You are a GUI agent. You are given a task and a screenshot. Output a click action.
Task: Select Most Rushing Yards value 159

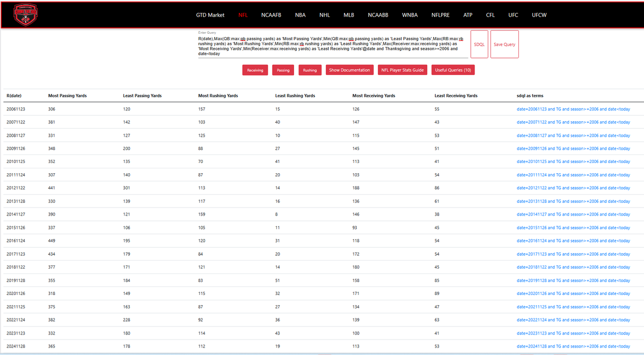[x=202, y=215]
